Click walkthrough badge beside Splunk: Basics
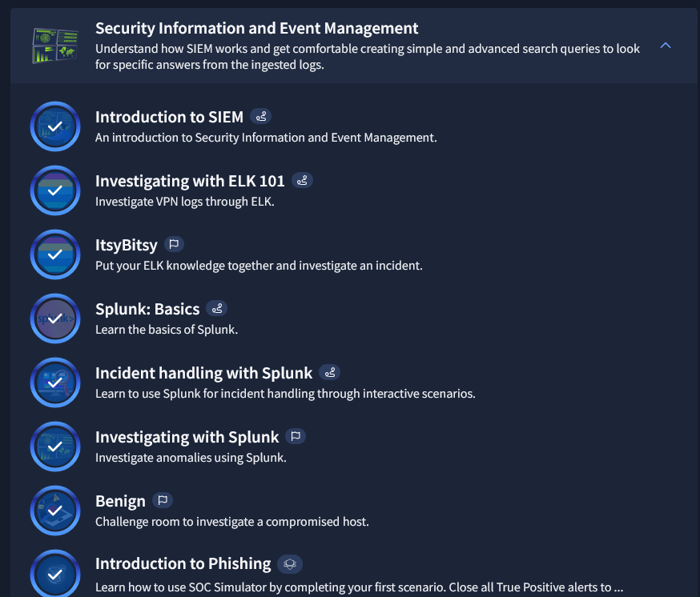Viewport: 700px width, 597px height. pyautogui.click(x=216, y=309)
